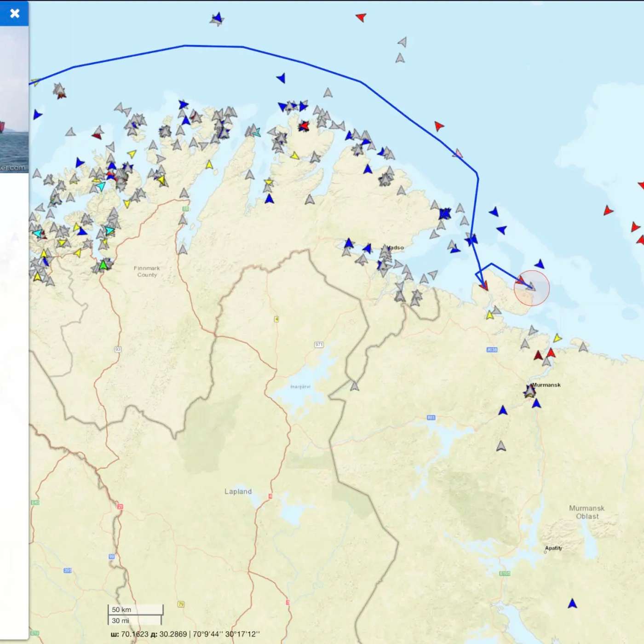644x644 pixels.
Task: Click the road 971 shield on the map
Action: (319, 345)
